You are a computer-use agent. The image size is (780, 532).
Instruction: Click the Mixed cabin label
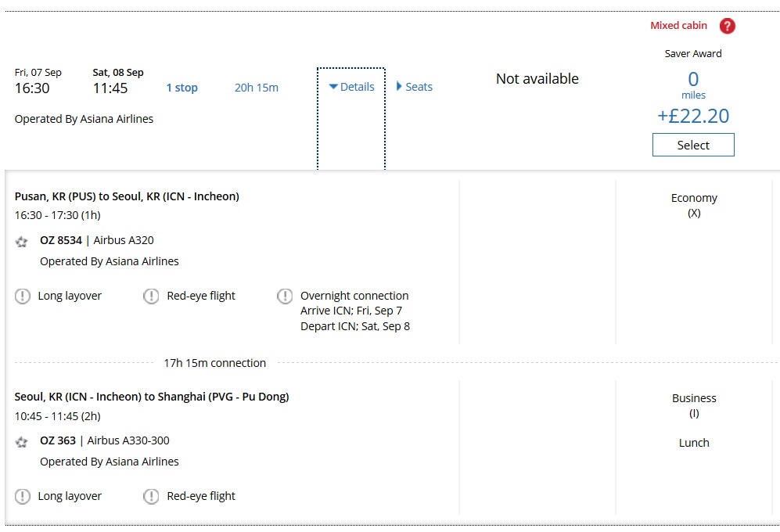tap(678, 26)
